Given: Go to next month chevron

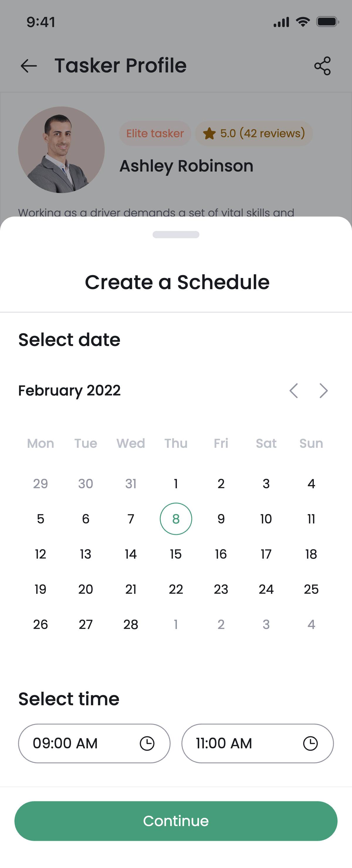Looking at the screenshot, I should [x=323, y=391].
